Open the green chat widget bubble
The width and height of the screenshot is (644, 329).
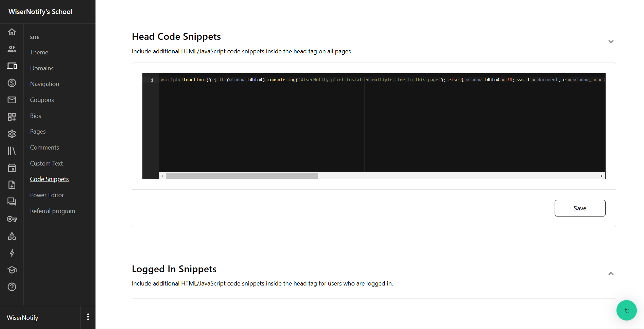tap(626, 310)
